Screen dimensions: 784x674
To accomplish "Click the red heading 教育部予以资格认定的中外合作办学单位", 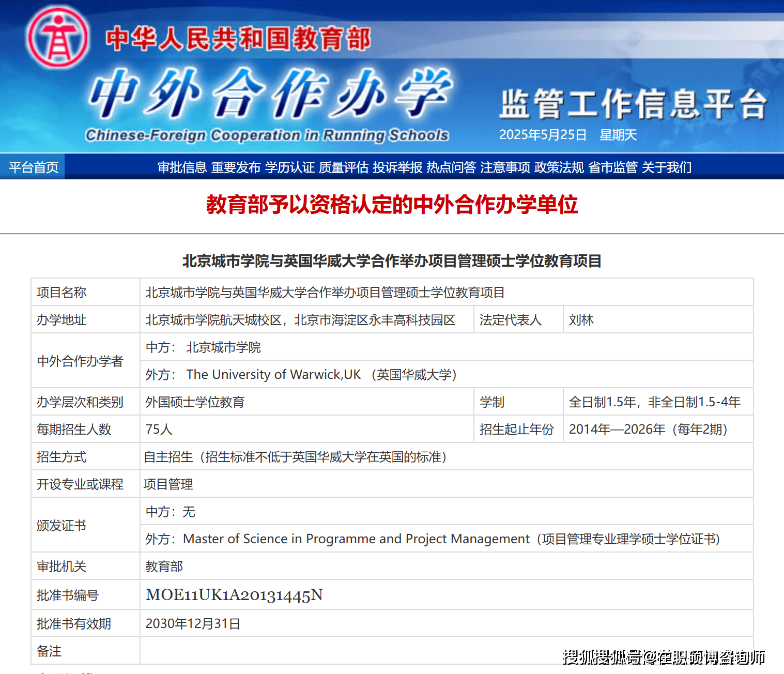I will pyautogui.click(x=392, y=205).
